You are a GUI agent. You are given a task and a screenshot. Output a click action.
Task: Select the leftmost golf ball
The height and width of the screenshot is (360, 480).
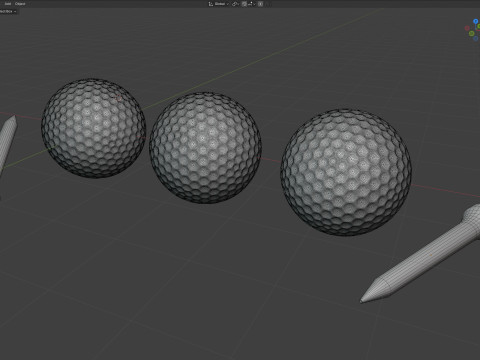pos(93,128)
